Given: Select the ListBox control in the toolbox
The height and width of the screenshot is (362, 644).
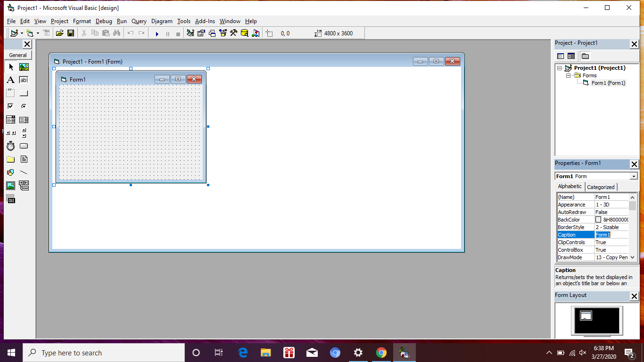Looking at the screenshot, I should (x=24, y=120).
